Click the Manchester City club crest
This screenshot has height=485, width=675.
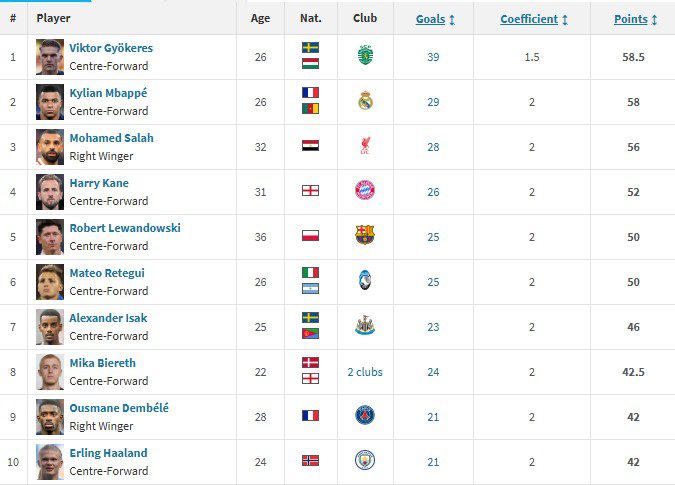point(365,461)
